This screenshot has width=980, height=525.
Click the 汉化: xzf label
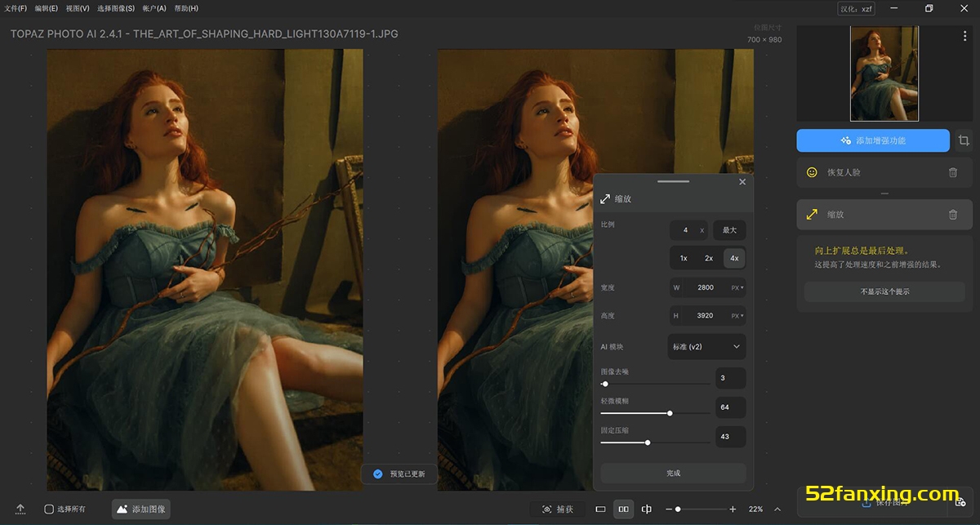857,8
